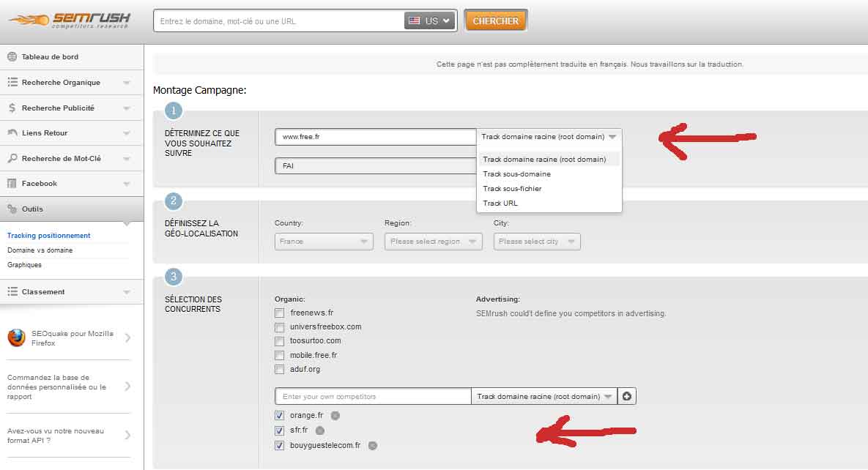Screen dimensions: 868x470
Task: Expand the Recherche de Mot-Clé menu arrow
Action: point(127,158)
